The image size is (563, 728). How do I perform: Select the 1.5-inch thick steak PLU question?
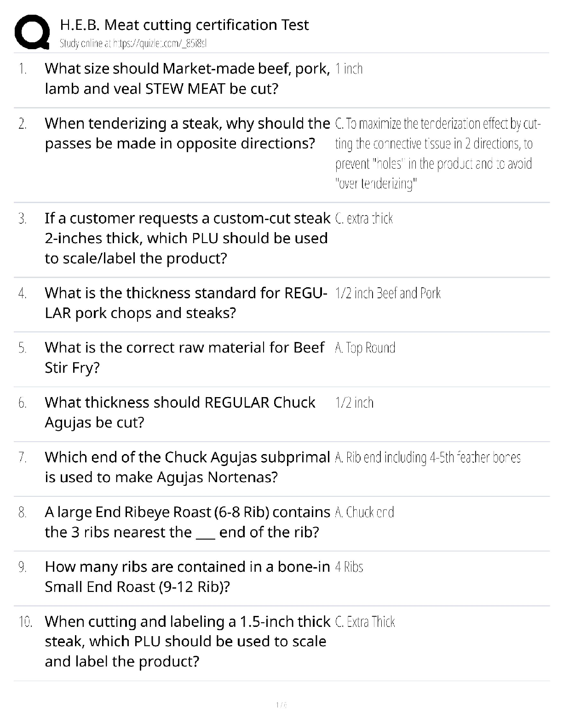[187, 641]
